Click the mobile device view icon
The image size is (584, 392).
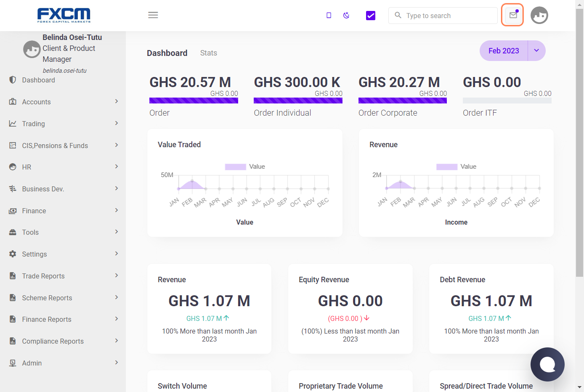[x=329, y=16]
